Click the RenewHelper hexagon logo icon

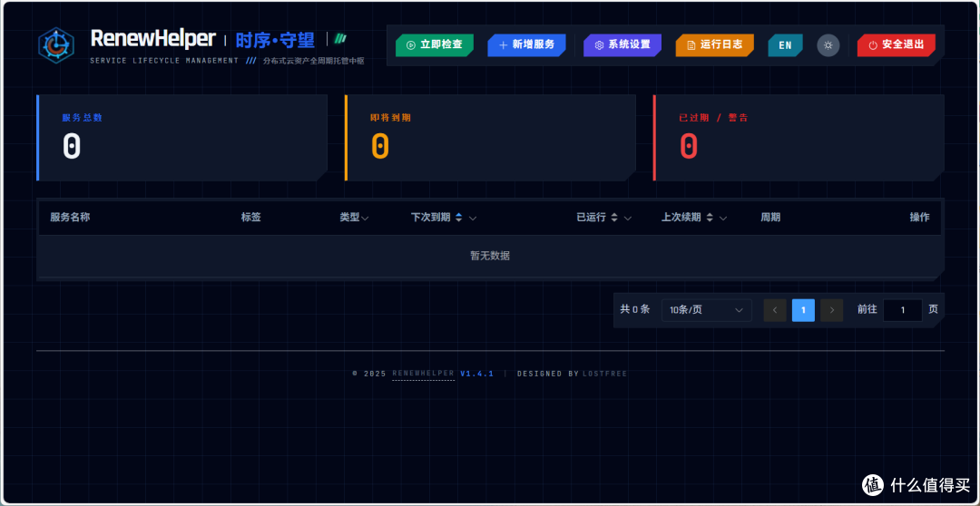(x=56, y=45)
